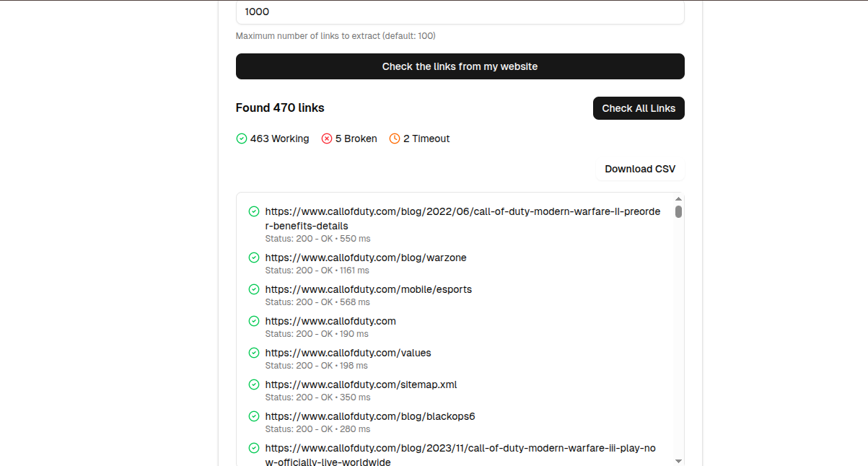Viewport: 868px width, 466px height.
Task: Open the modern-warfare-II preorder benefits link
Action: [x=463, y=211]
